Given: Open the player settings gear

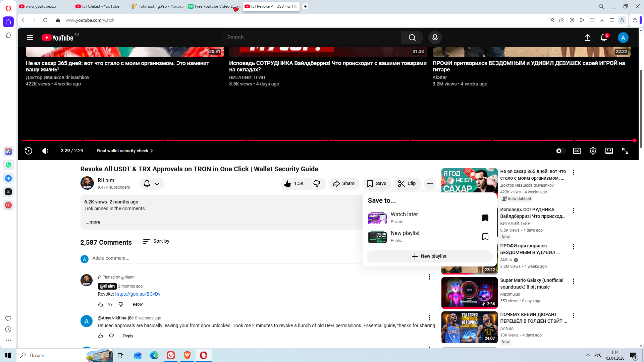Looking at the screenshot, I should 593,151.
